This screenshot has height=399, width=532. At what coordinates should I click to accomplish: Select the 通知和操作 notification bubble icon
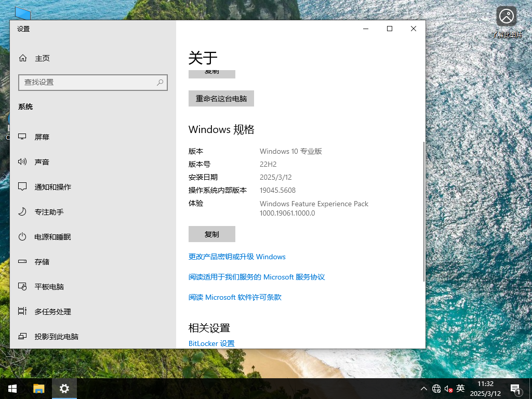click(x=22, y=187)
